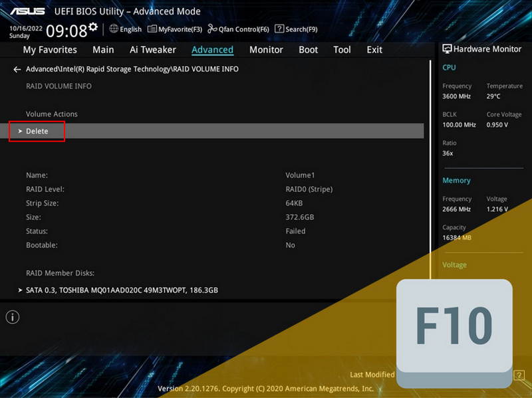Open Qfan Control fan icon

[x=212, y=29]
